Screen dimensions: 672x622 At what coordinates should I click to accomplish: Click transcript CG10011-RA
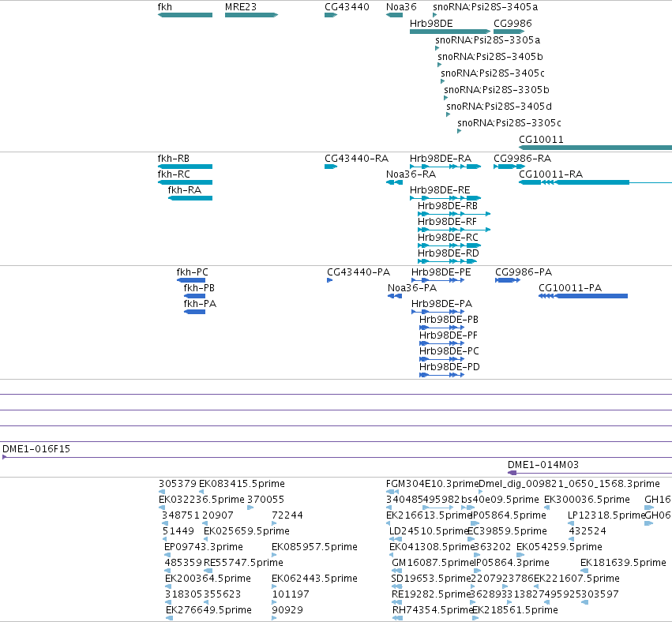595,182
